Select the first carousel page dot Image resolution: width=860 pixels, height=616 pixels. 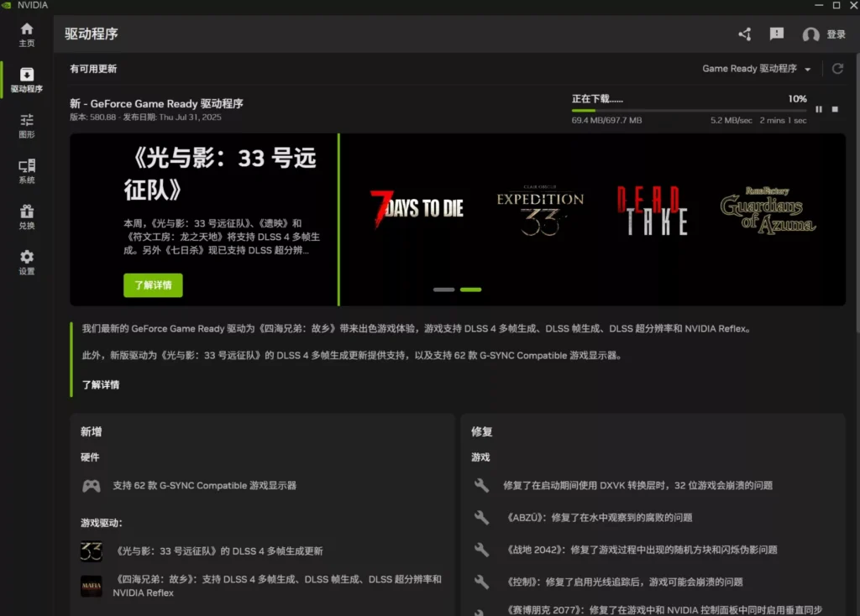click(443, 289)
